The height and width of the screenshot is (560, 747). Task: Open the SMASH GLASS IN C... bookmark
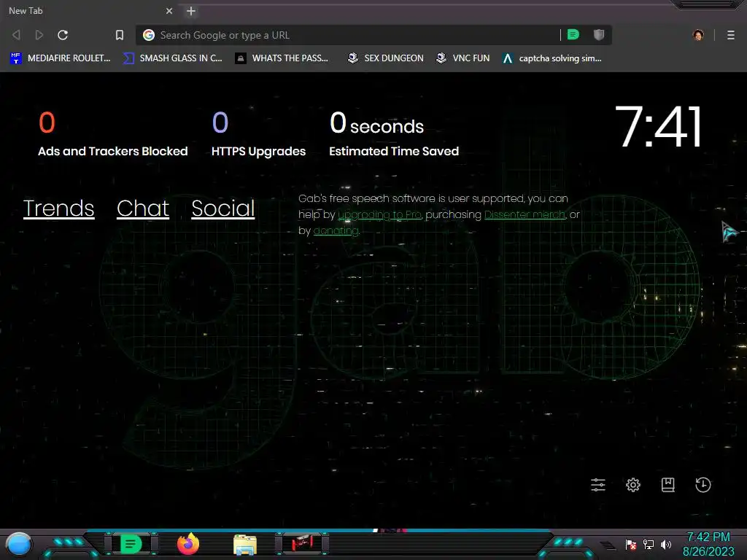172,58
